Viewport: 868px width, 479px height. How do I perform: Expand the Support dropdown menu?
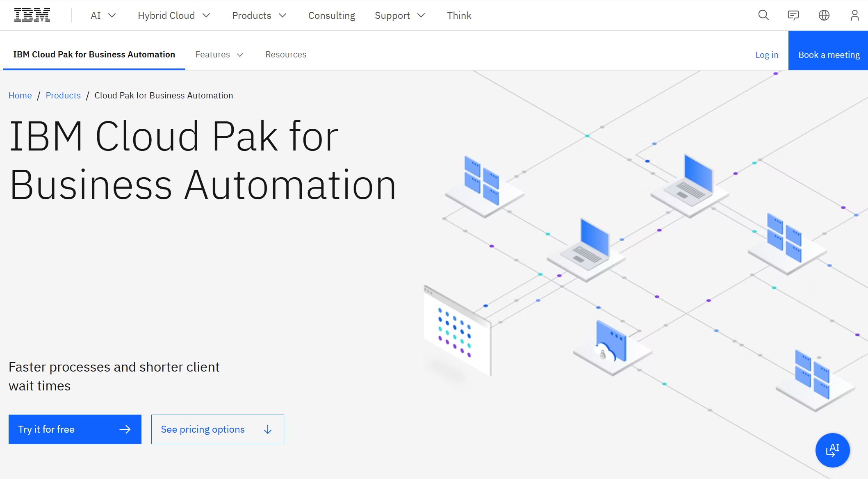click(x=399, y=15)
